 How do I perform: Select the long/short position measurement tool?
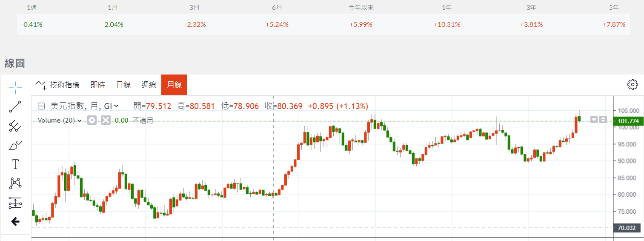[x=15, y=203]
